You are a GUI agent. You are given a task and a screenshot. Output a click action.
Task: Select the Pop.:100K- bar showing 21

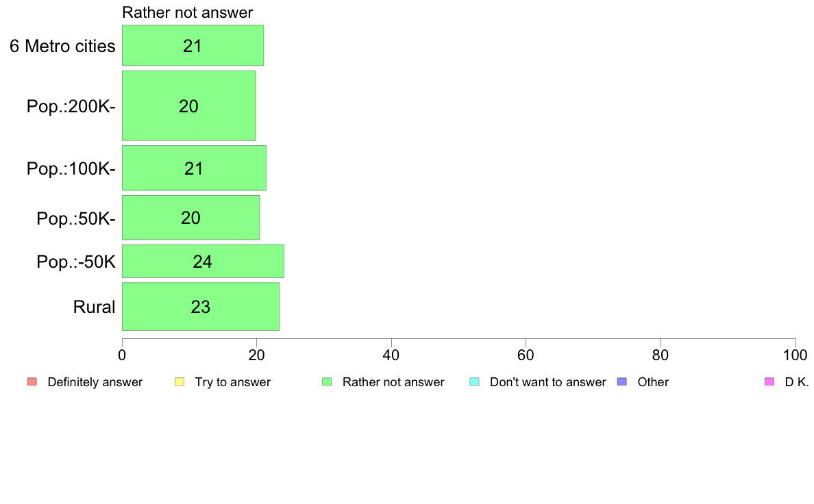(x=194, y=168)
